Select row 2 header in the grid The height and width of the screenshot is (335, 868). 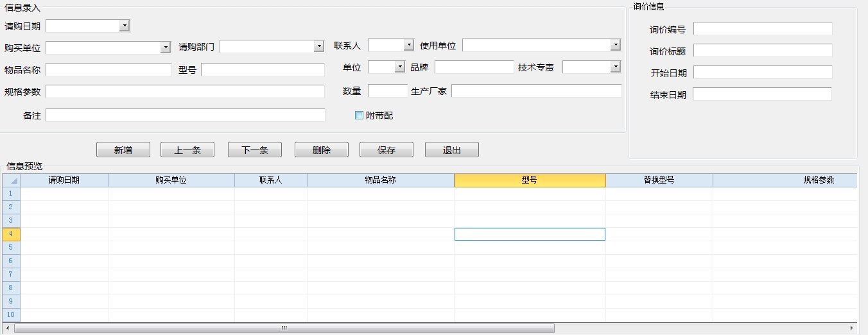click(11, 207)
